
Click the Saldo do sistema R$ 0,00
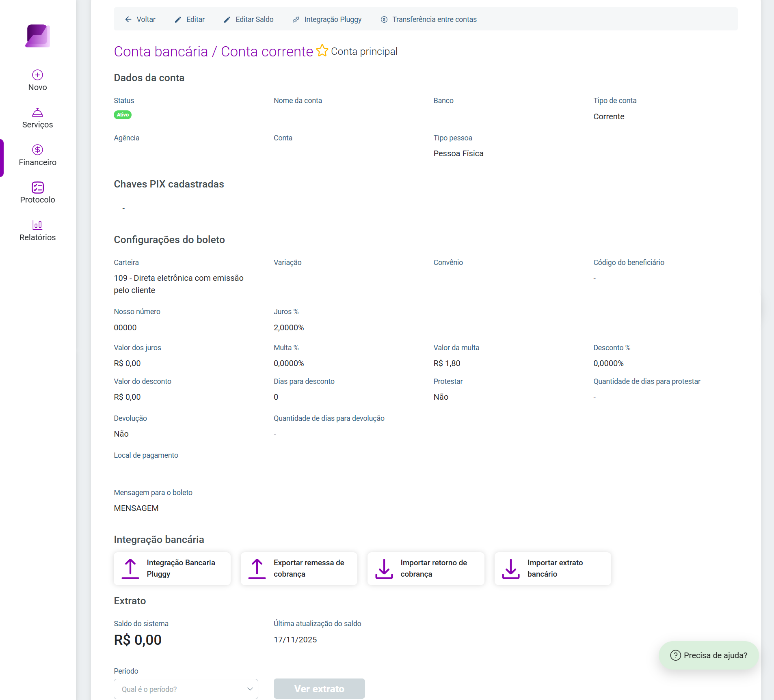pyautogui.click(x=138, y=640)
